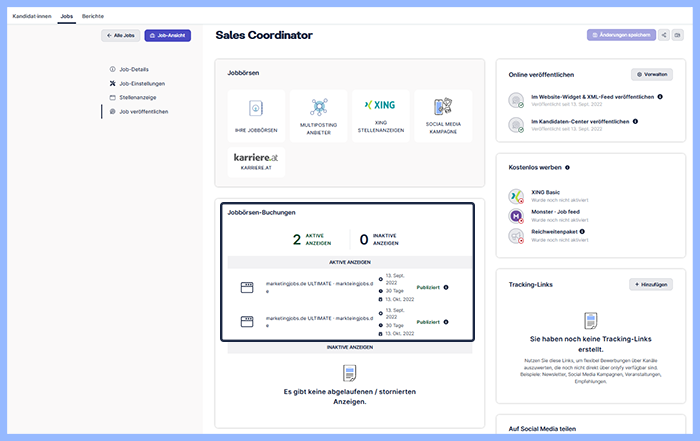Toggle Website-Widget & XML-Feed publishing status

[516, 100]
